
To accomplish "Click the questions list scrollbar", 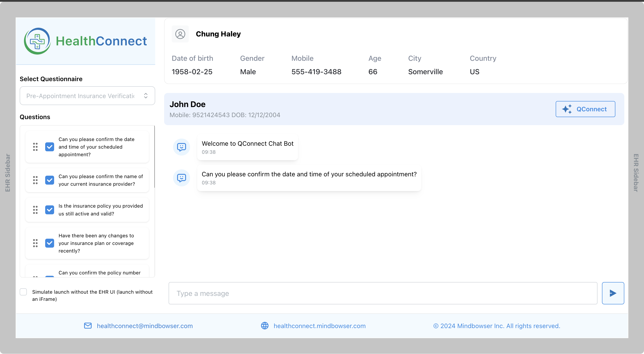I will pos(155,157).
